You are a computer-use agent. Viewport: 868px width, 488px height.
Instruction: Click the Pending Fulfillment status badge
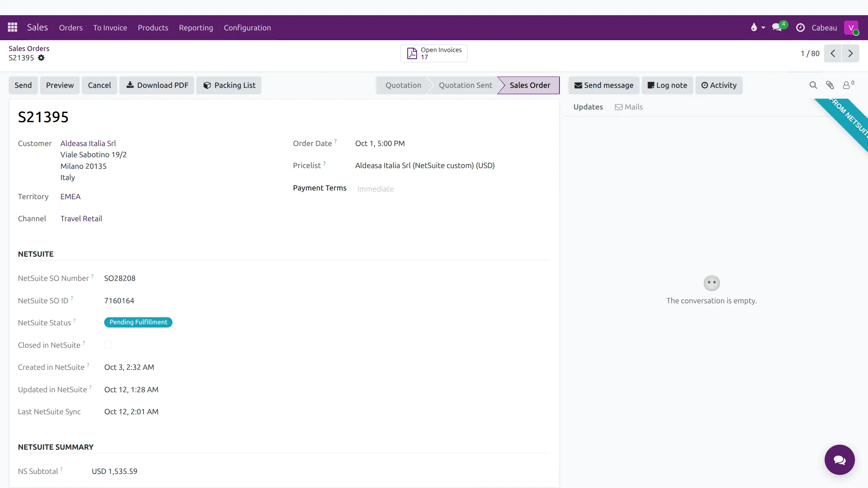(x=138, y=322)
